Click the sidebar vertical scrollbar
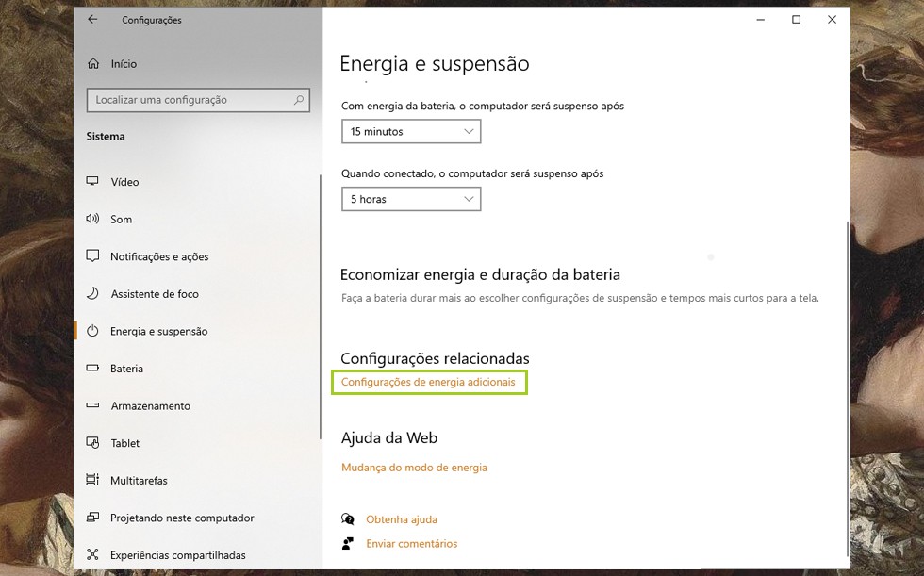This screenshot has width=924, height=576. click(320, 306)
